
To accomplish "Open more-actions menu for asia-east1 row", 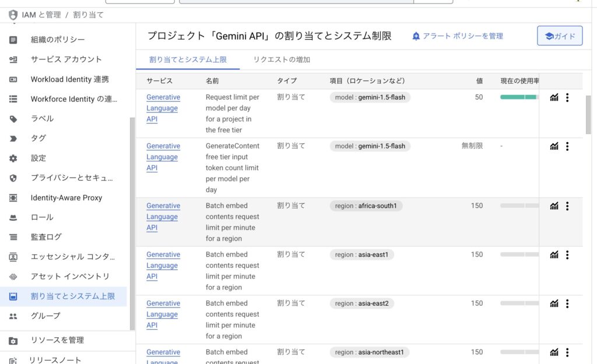I will point(567,255).
